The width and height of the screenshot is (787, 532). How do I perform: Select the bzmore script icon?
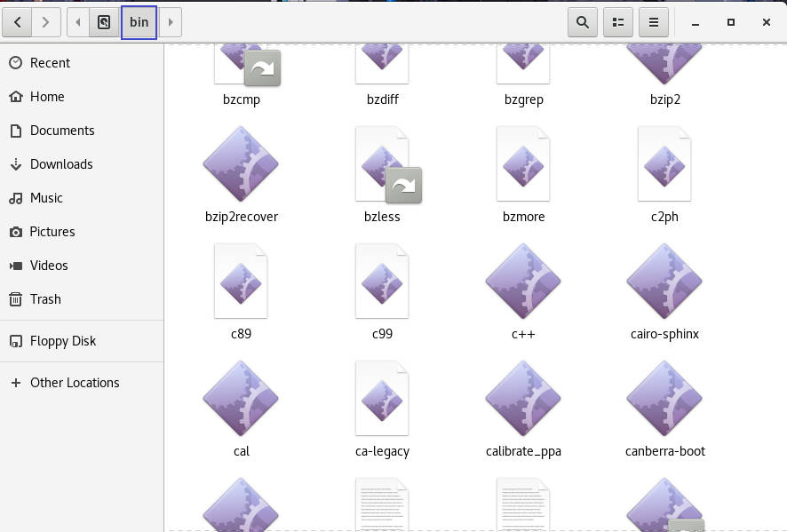(x=523, y=163)
